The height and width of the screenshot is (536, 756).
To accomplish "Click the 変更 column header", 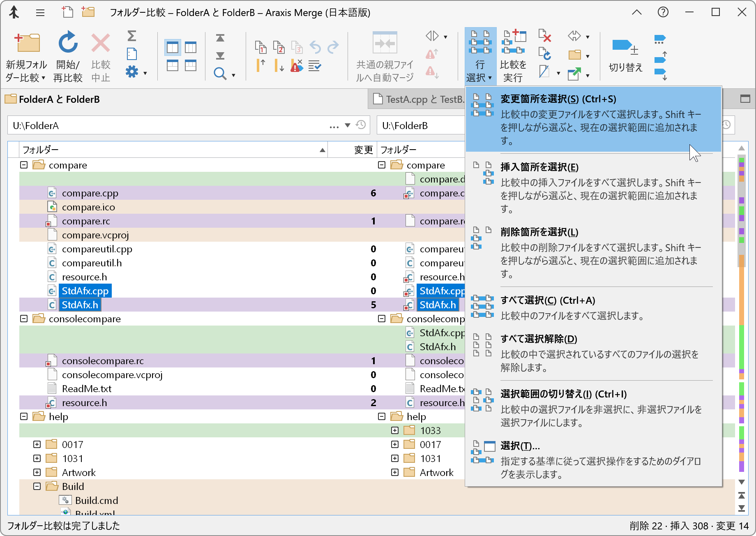I will pyautogui.click(x=363, y=150).
